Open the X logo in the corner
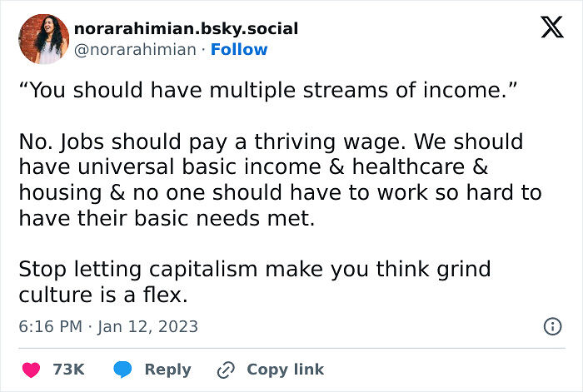This screenshot has width=583, height=392. tap(552, 27)
